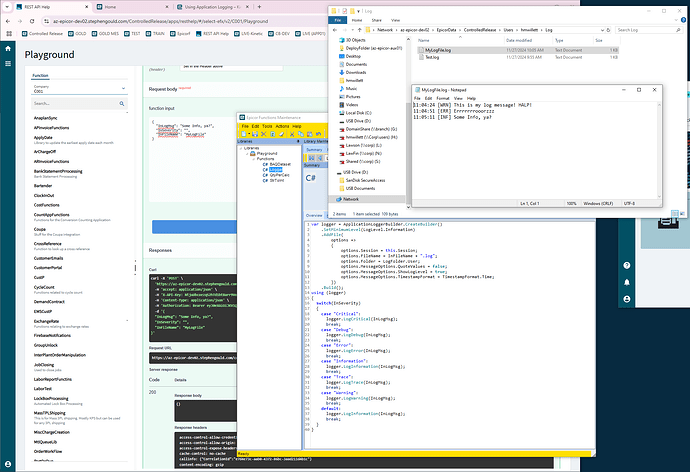Collapse the Libraries root tree node
Image resolution: width=690 pixels, height=472 pixels.
tap(241, 148)
